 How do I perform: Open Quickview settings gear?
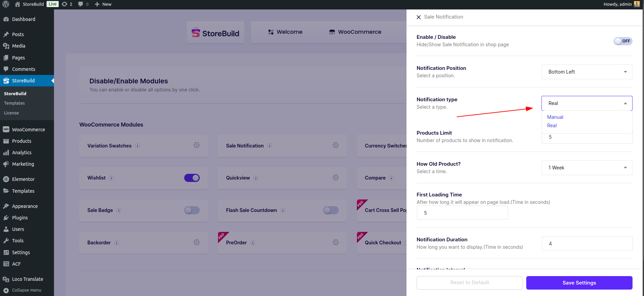click(x=336, y=178)
